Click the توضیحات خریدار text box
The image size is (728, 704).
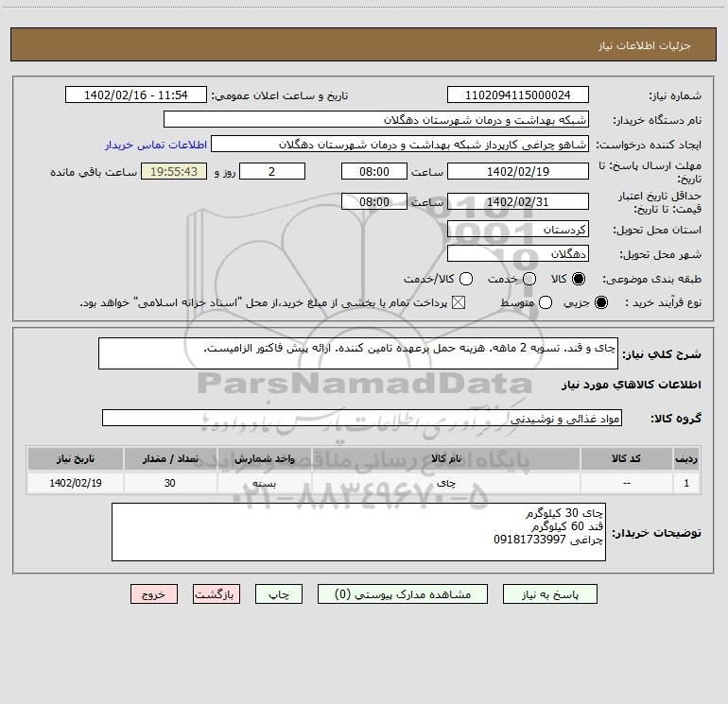[358, 532]
